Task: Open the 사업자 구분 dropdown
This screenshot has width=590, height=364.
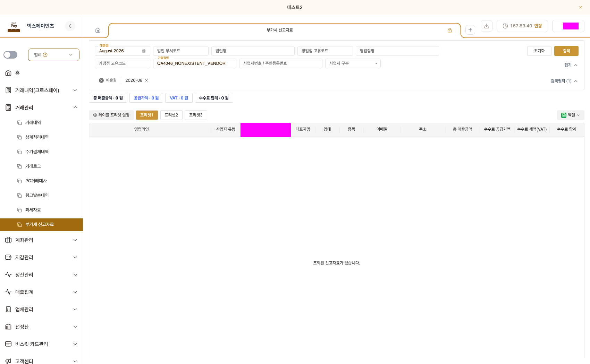Action: coord(353,63)
